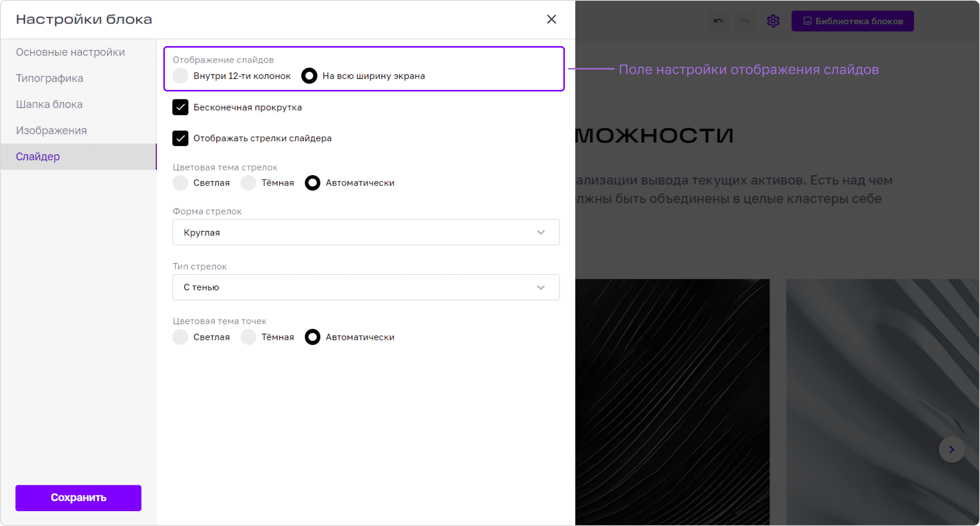
Task: Click the slider next arrow
Action: 952,449
